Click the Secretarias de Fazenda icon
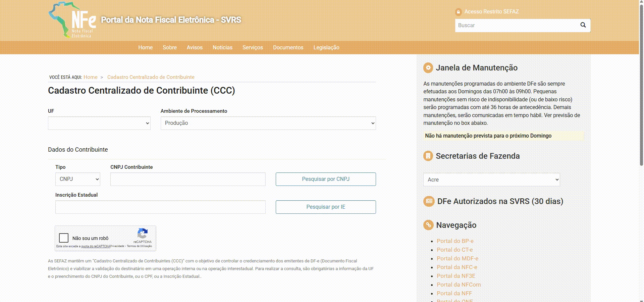The image size is (644, 302). pyautogui.click(x=428, y=156)
